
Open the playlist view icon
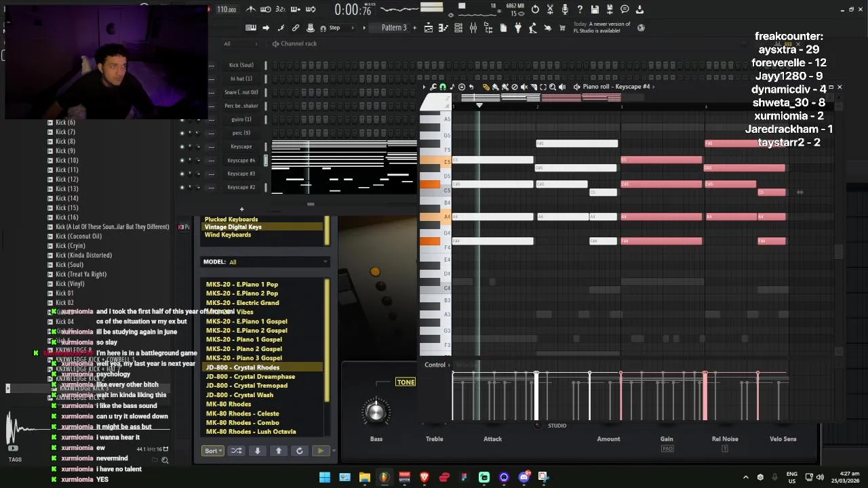point(428,28)
